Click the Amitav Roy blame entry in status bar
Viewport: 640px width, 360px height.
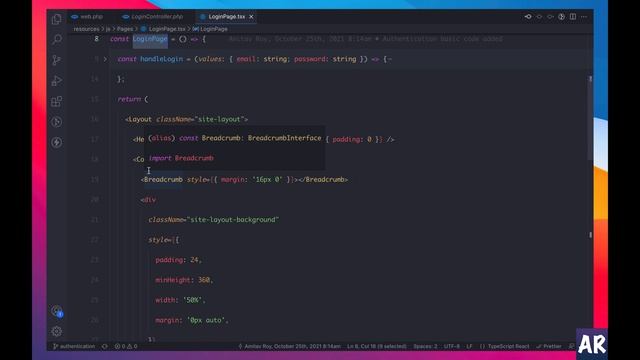(289, 346)
